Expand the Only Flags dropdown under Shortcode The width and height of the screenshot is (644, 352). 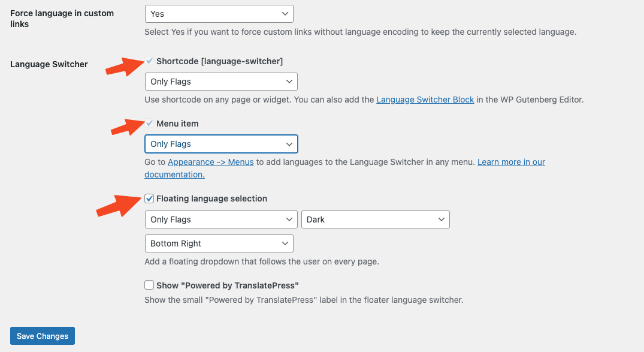tap(220, 81)
